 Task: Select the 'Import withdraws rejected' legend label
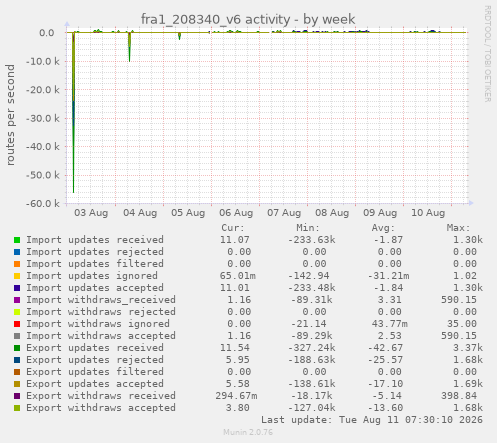(x=101, y=312)
